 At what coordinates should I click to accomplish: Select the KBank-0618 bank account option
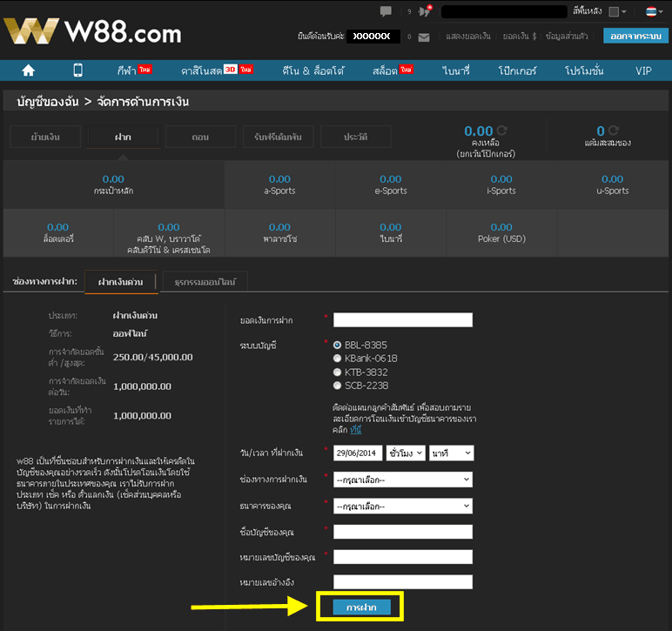(337, 359)
